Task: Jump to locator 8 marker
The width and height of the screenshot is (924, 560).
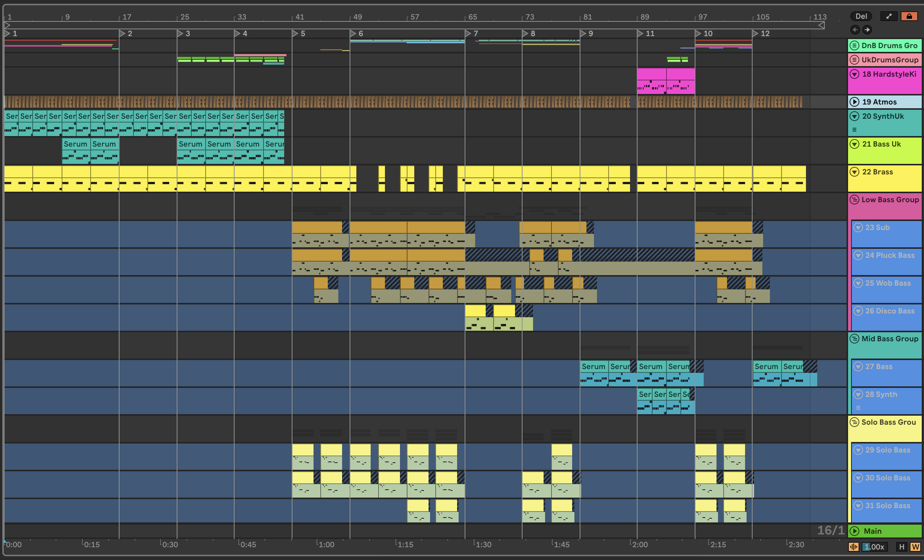Action: coord(525,33)
